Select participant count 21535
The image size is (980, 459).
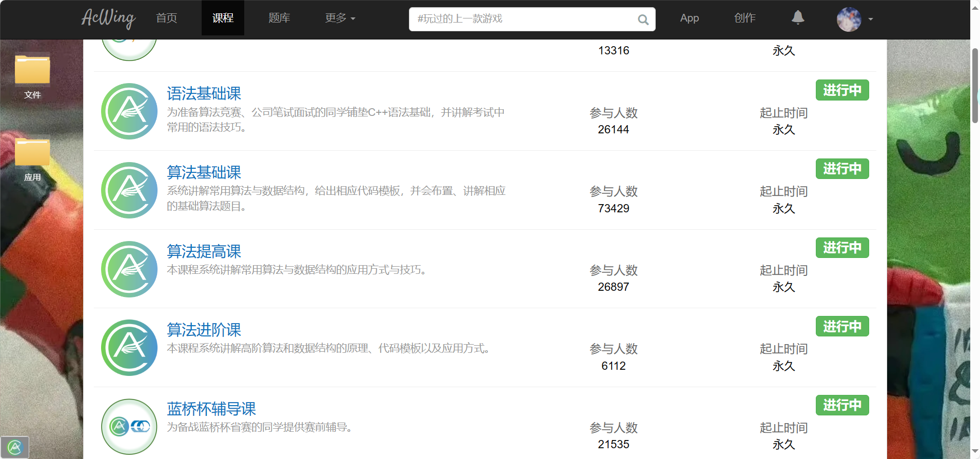(x=614, y=444)
